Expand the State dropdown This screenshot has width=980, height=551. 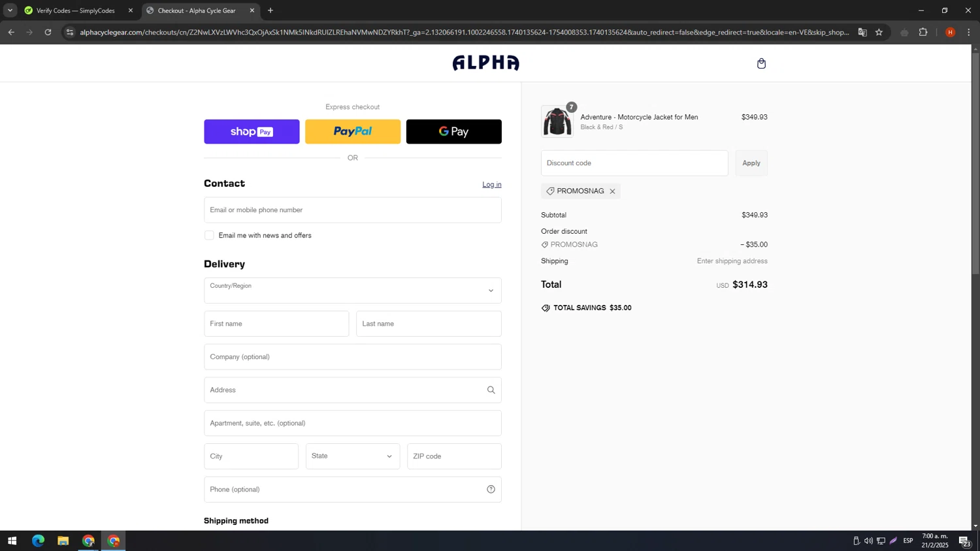352,456
